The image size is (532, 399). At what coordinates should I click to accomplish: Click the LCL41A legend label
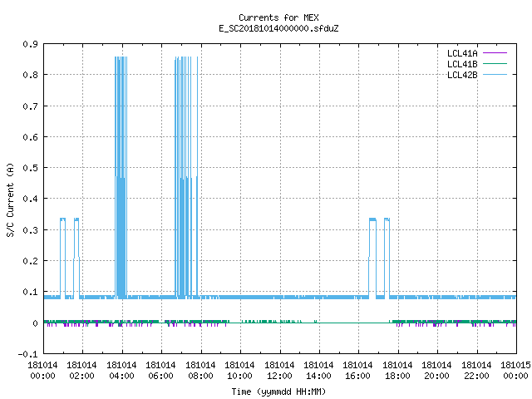coord(462,53)
